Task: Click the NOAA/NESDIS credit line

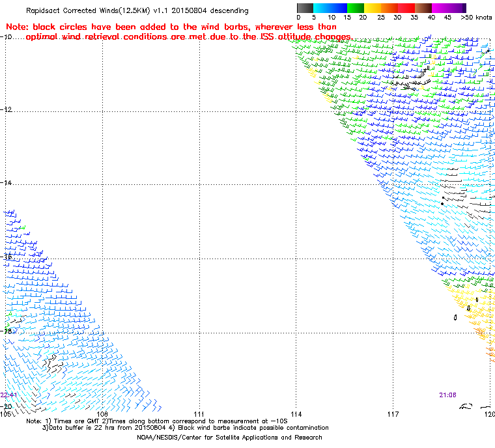Action: click(x=229, y=438)
